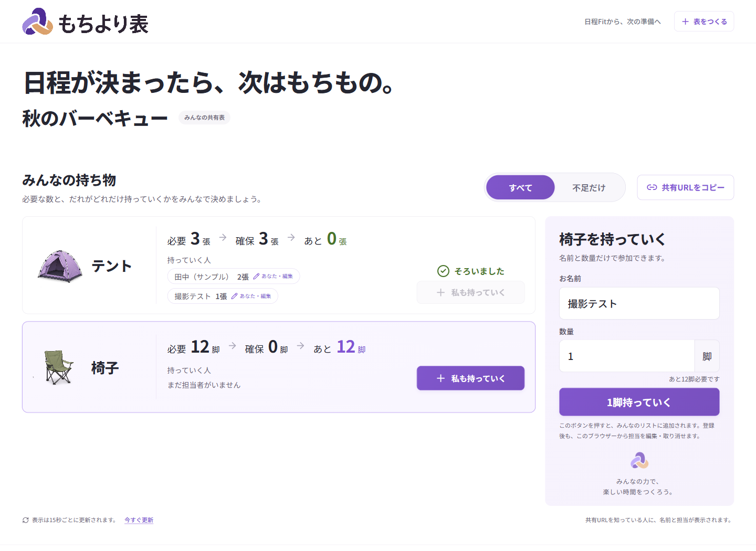Focus the 数量 input field

627,356
